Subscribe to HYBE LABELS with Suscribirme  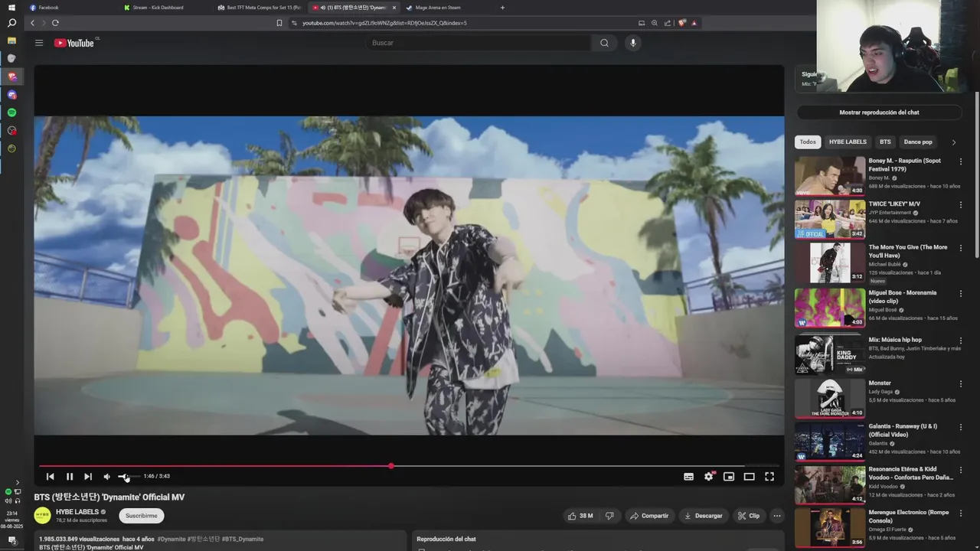(x=142, y=516)
